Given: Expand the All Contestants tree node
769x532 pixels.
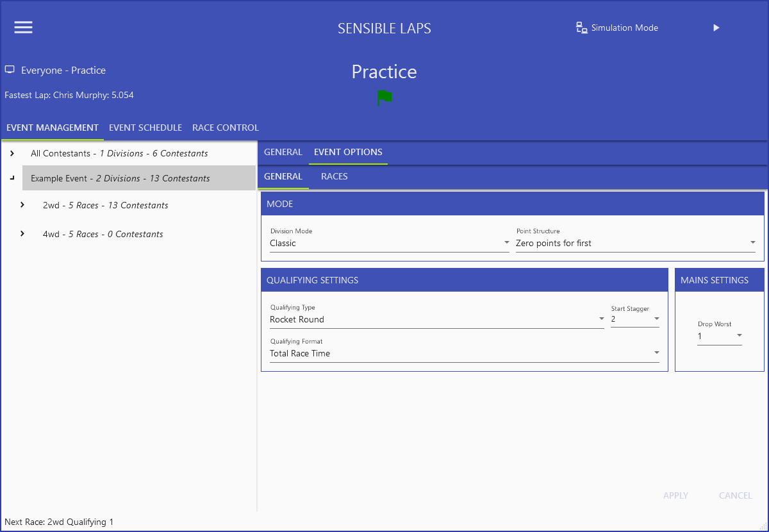Looking at the screenshot, I should point(12,153).
